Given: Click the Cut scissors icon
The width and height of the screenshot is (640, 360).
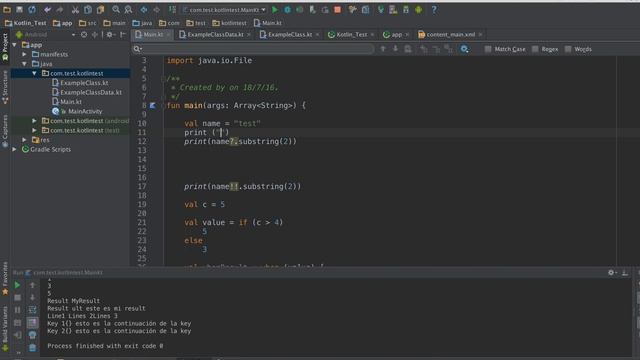Looking at the screenshot, I should (x=75, y=9).
